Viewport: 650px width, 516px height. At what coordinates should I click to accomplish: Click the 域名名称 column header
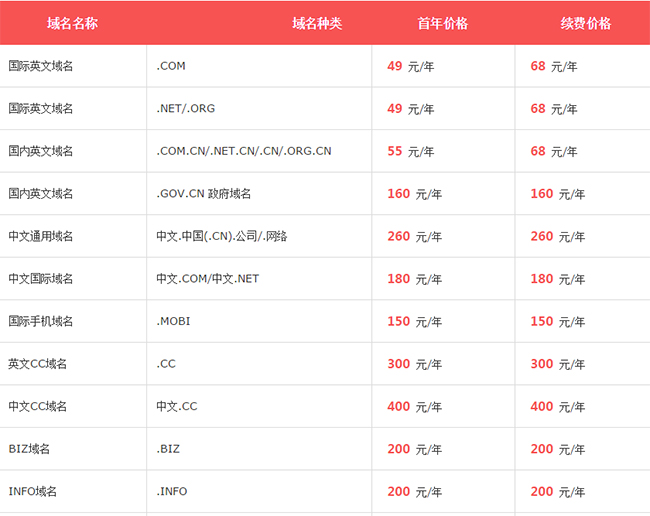72,23
